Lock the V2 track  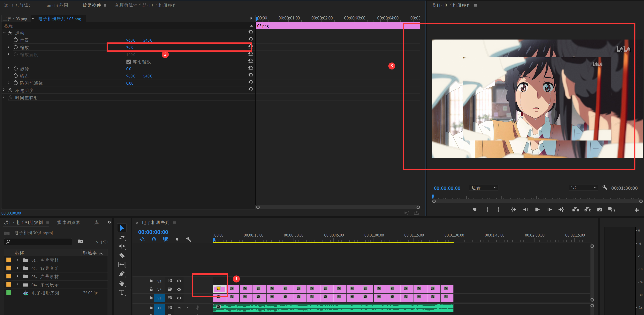[151, 289]
